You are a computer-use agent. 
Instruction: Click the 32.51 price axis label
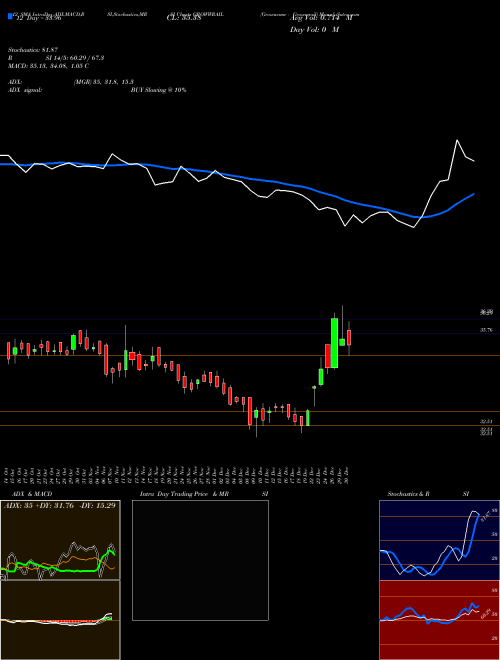point(486,421)
